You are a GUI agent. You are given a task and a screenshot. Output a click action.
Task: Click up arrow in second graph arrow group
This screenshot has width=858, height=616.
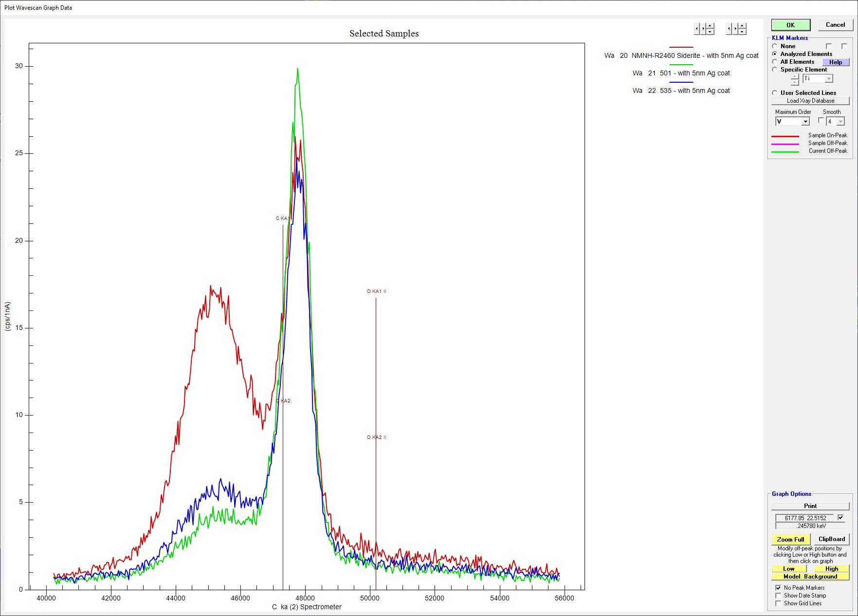(742, 26)
